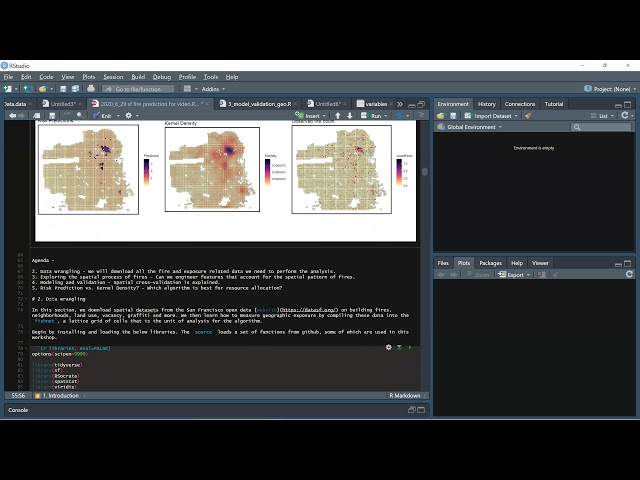Image resolution: width=640 pixels, height=480 pixels.
Task: Go forward to next source location
Action: pos(22,116)
